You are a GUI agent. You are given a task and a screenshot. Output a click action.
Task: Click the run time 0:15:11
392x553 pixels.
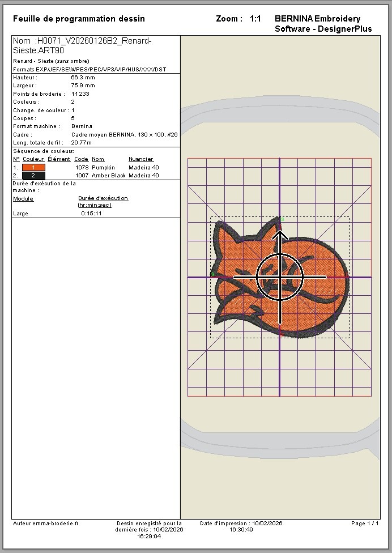(91, 214)
